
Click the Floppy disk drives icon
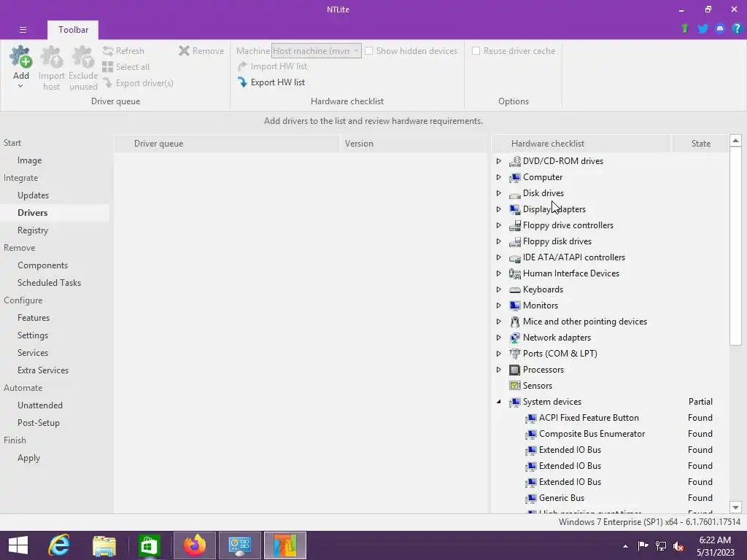click(x=514, y=241)
